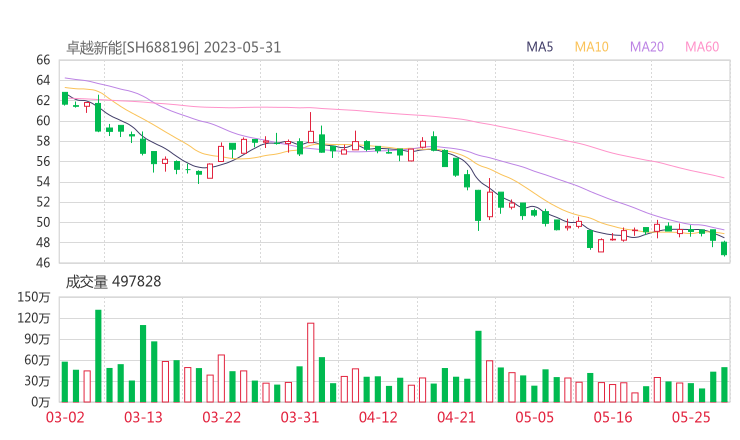The image size is (740, 440).
Task: Click the 52 price axis label
Action: (x=43, y=202)
